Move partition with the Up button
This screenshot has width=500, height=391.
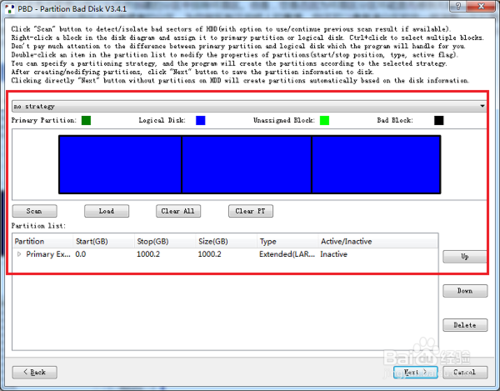465,257
